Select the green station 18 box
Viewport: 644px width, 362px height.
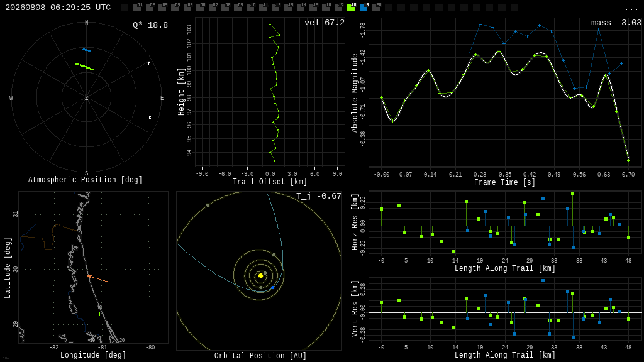(x=351, y=8)
